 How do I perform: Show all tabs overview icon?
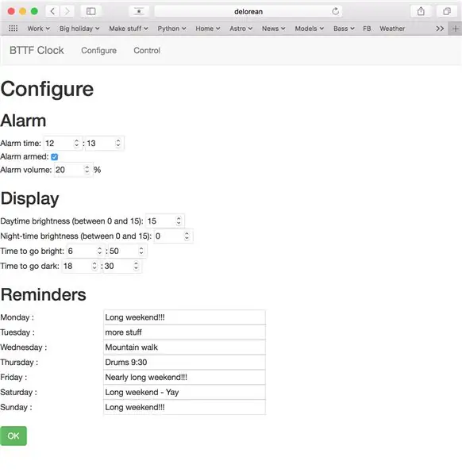(x=446, y=12)
